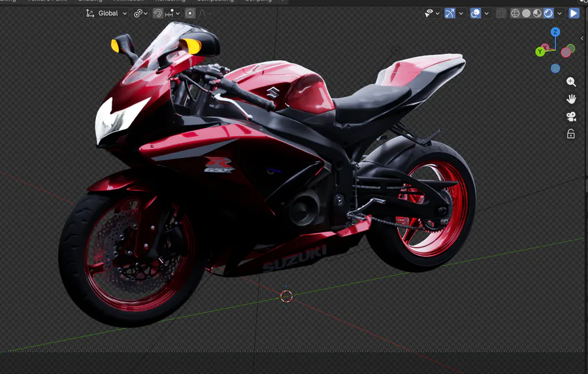The image size is (588, 374).
Task: Switch to Wireframe viewport shading
Action: (x=515, y=14)
